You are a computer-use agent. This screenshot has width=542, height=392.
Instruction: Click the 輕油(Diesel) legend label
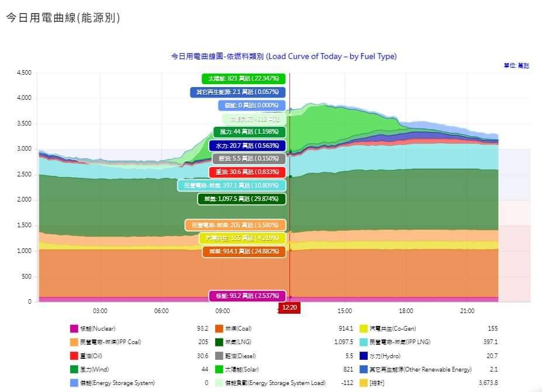pos(240,356)
